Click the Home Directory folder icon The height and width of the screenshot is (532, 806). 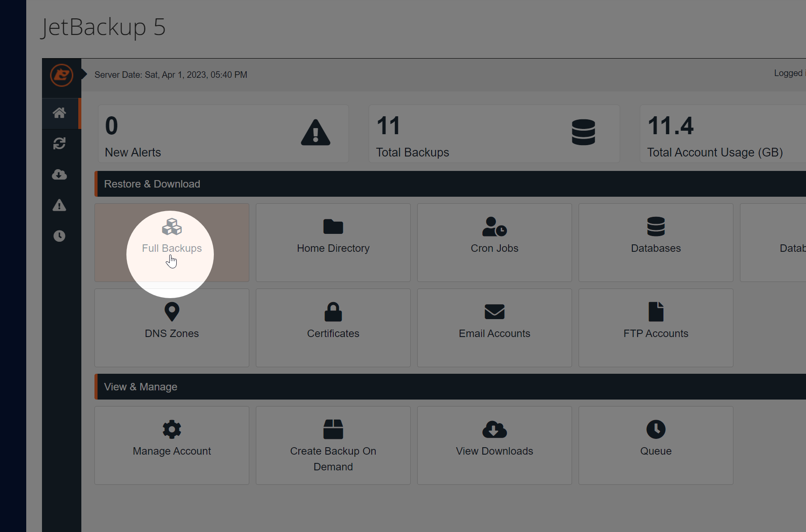tap(333, 227)
